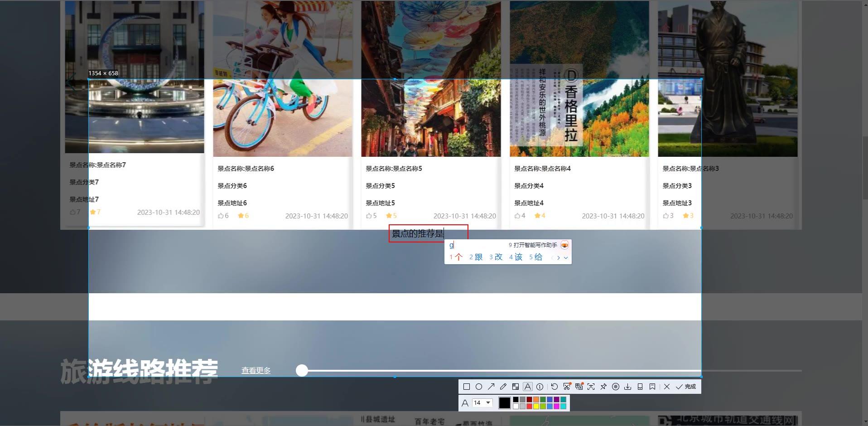Choose IME candidate 跟
Viewport: 868px width, 426px height.
pos(476,257)
